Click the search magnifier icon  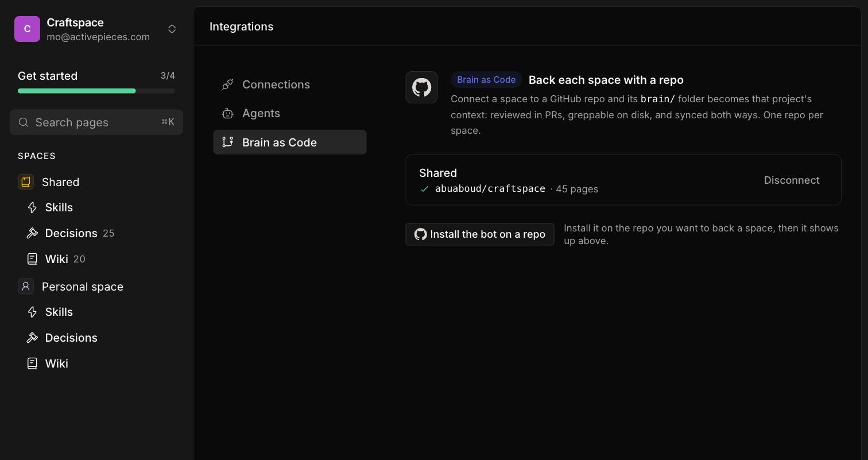(x=24, y=122)
